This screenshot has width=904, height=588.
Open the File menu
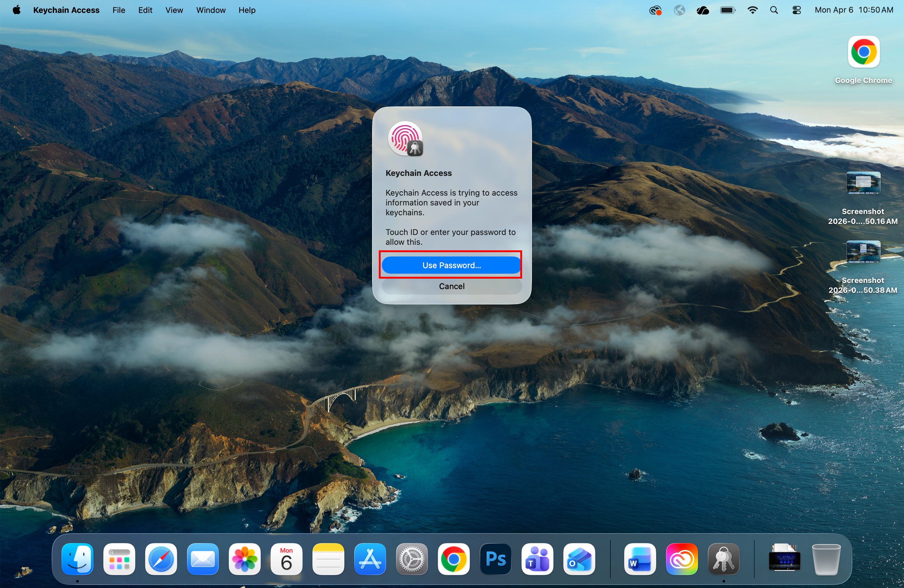coord(118,10)
